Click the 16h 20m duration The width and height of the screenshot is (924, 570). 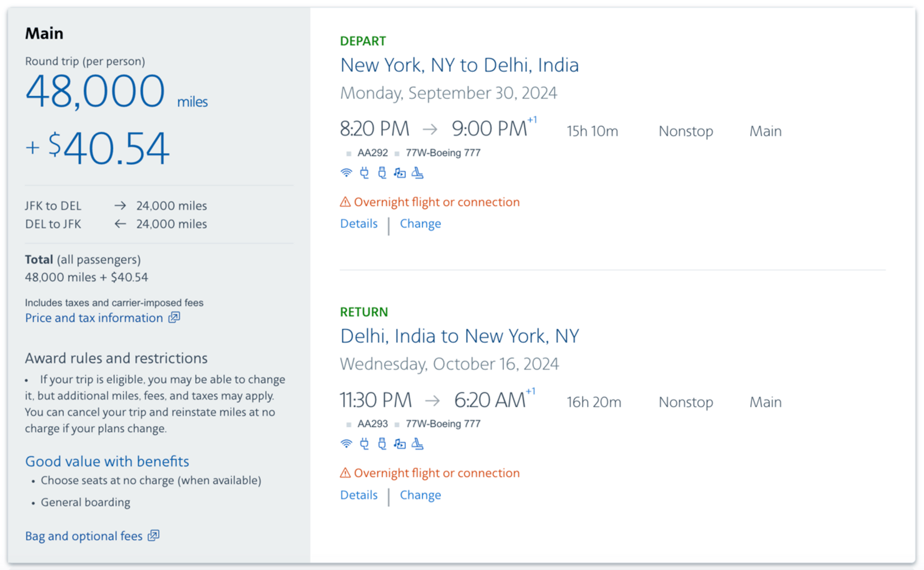(594, 402)
